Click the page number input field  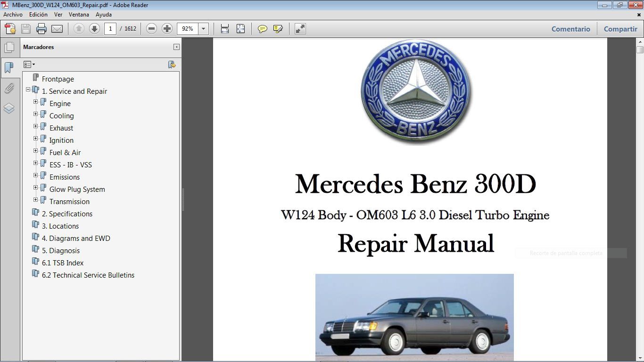(x=110, y=29)
